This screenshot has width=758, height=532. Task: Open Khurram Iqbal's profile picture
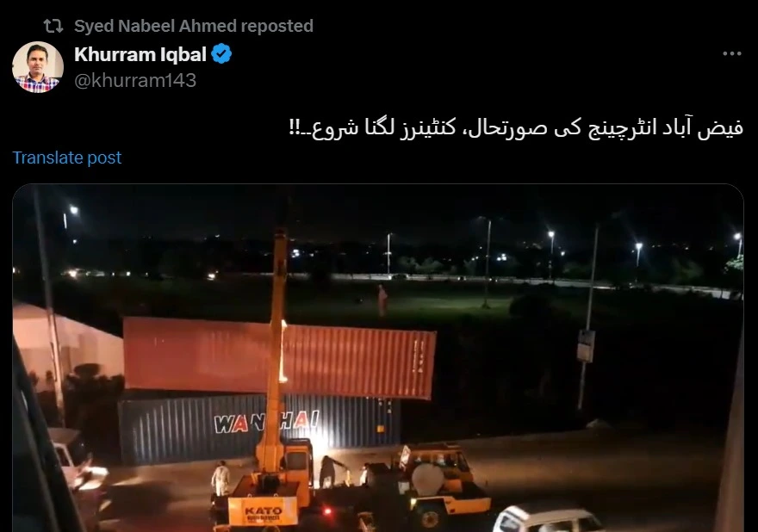point(38,67)
